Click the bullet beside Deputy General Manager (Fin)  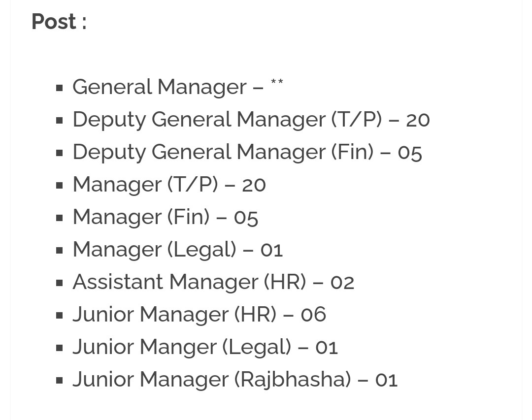[x=60, y=153]
